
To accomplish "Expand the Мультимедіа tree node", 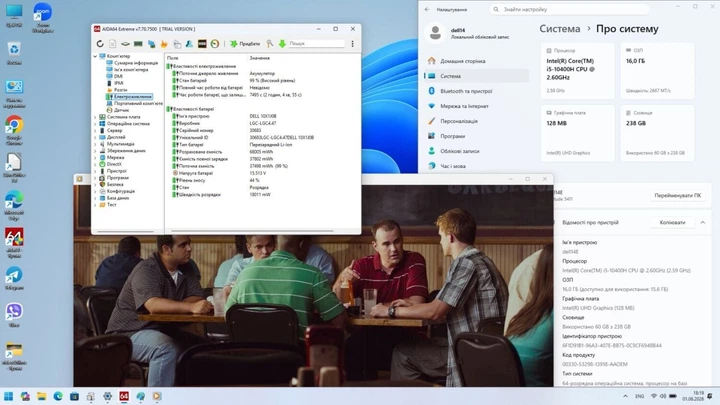I will [x=95, y=144].
